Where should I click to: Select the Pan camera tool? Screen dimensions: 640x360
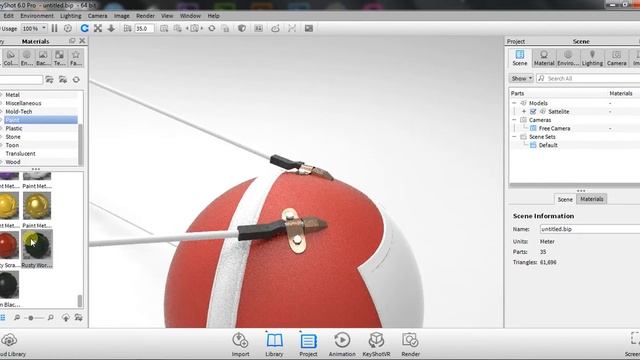pyautogui.click(x=98, y=28)
